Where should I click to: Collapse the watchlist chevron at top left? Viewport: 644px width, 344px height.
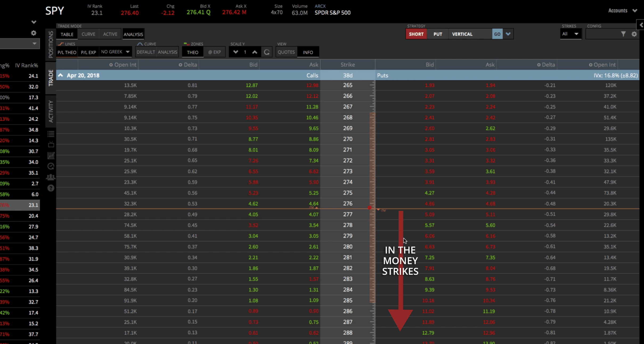click(x=34, y=22)
